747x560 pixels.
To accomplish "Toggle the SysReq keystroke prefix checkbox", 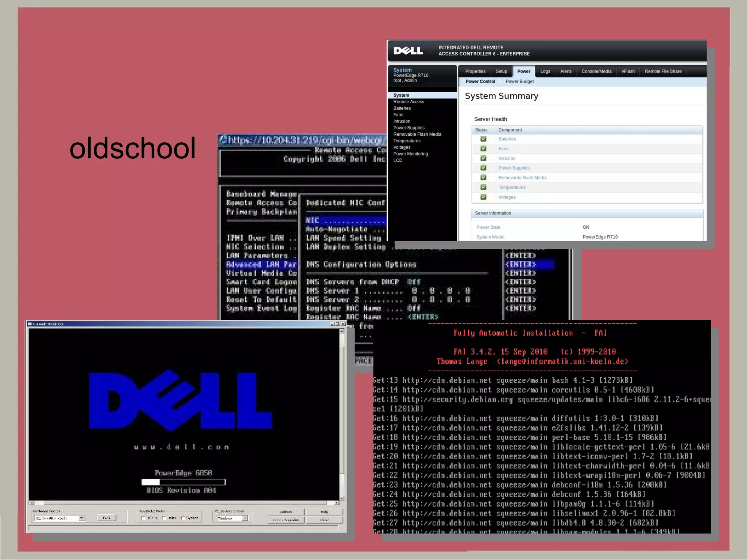I will [183, 518].
